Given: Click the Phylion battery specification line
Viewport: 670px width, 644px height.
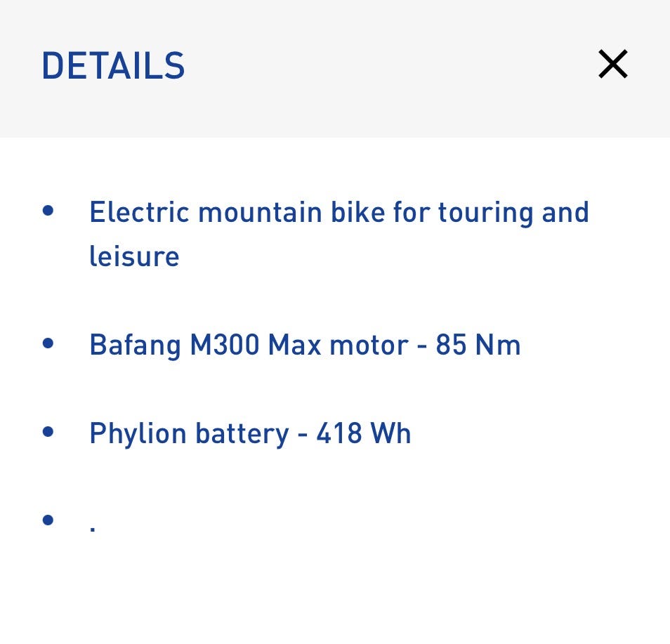Looking at the screenshot, I should tap(249, 433).
